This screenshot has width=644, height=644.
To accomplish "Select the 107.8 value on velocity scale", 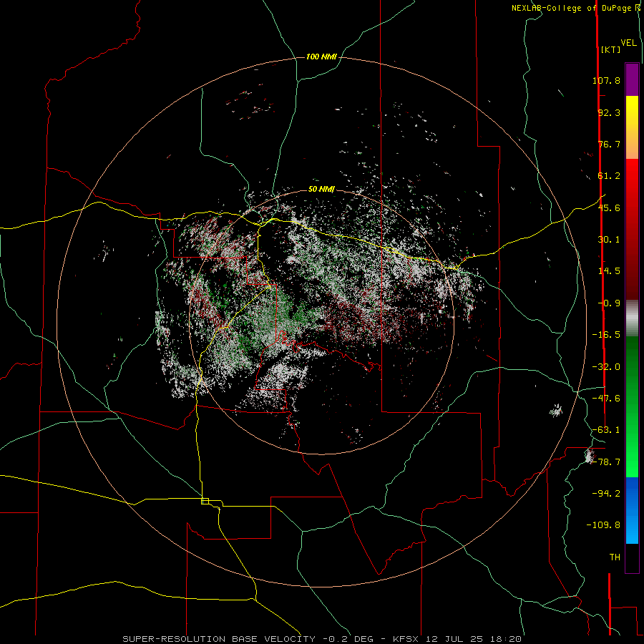I will coord(606,80).
